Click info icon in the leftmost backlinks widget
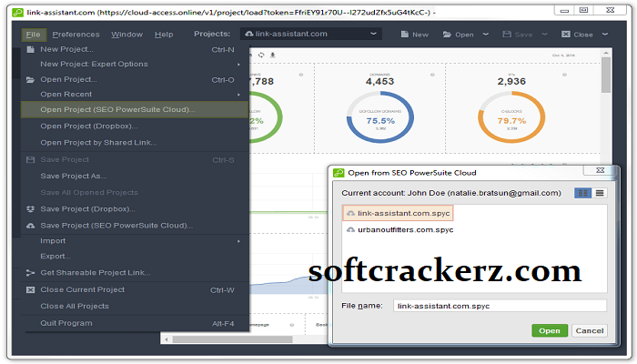The width and height of the screenshot is (637, 364). tap(301, 75)
